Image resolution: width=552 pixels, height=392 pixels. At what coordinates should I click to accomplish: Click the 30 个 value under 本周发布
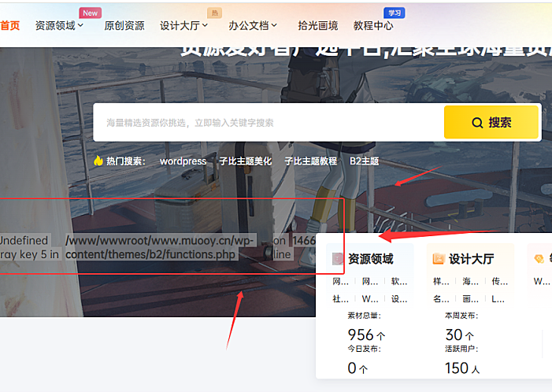(x=460, y=335)
